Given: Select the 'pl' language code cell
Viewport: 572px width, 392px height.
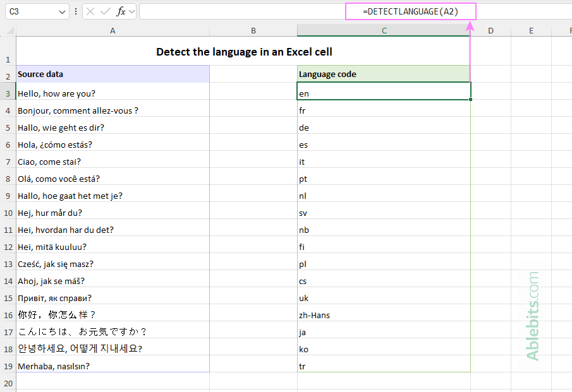Looking at the screenshot, I should coord(384,261).
